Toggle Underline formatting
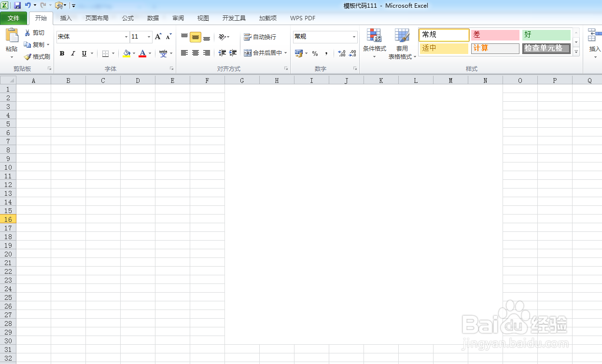This screenshot has width=602, height=364. tap(84, 54)
